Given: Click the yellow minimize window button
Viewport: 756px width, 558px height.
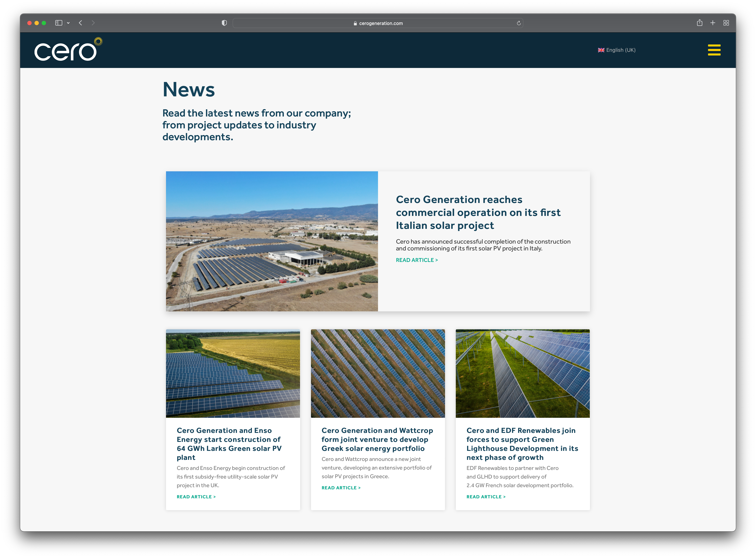Looking at the screenshot, I should 37,23.
